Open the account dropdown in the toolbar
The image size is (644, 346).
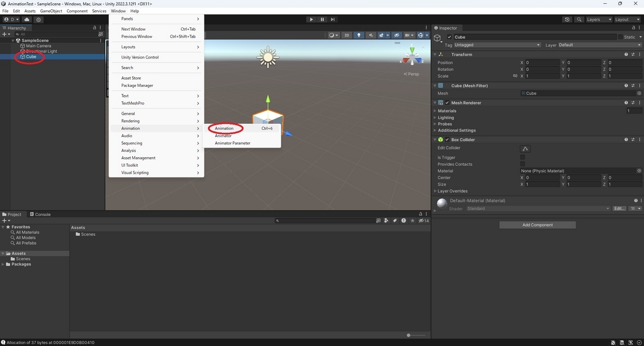pyautogui.click(x=11, y=19)
